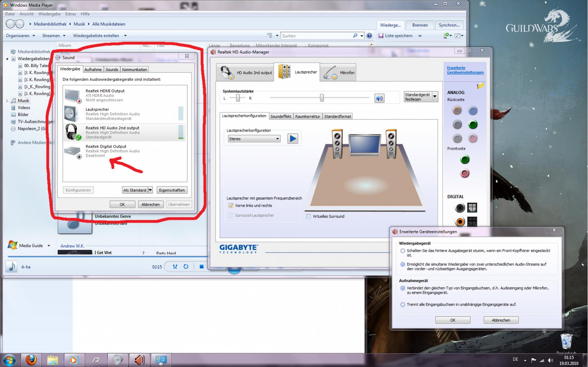Click the Suchen search field
This screenshot has width=588, height=367.
317,36
